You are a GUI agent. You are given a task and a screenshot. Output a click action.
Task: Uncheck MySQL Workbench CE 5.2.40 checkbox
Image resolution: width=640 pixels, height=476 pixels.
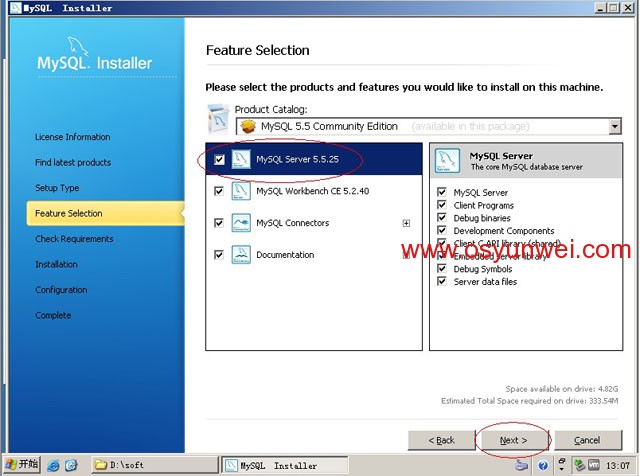point(219,191)
